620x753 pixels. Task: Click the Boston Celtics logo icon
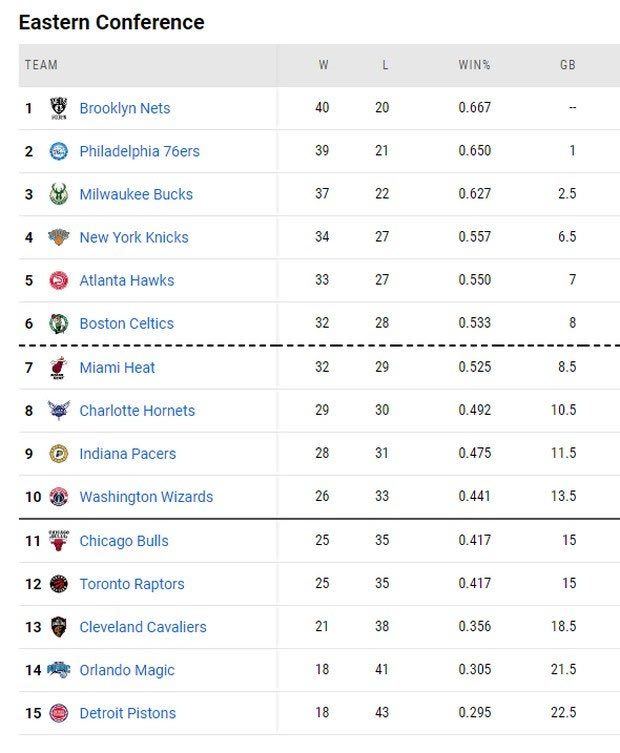click(59, 323)
